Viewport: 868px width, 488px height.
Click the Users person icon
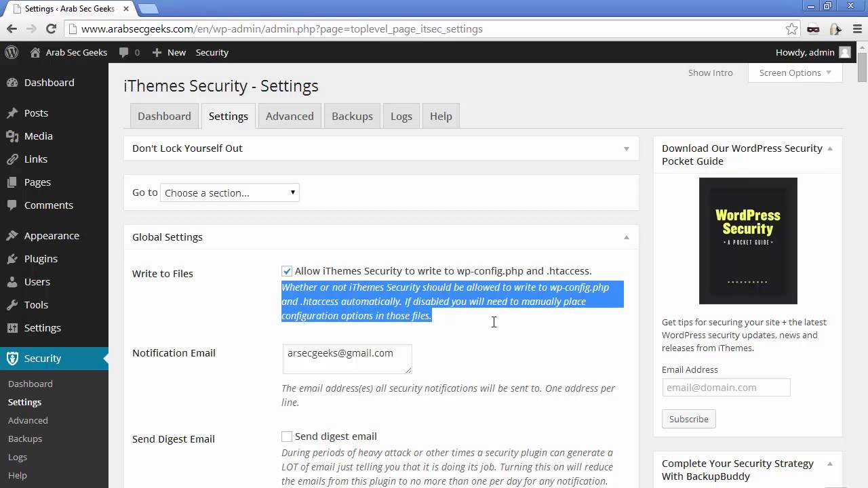(x=12, y=281)
